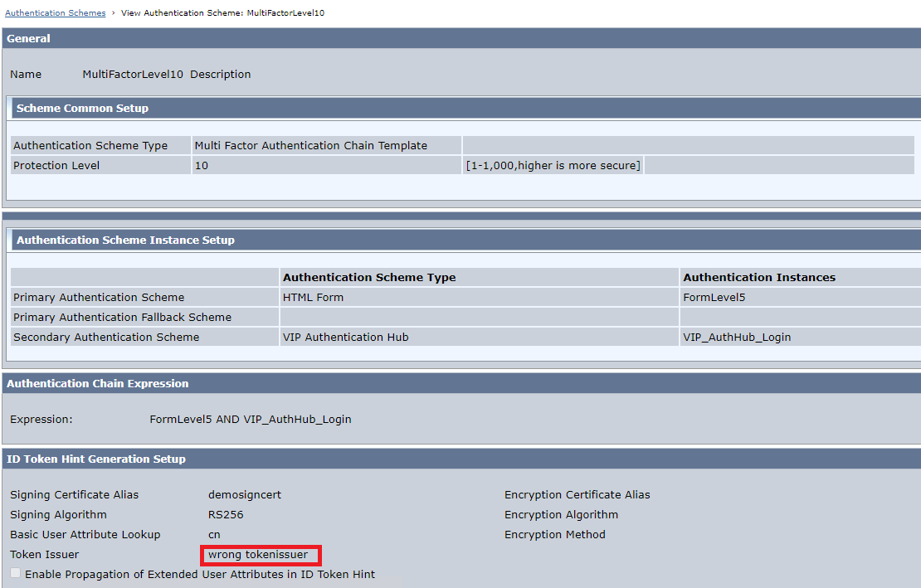
Task: Click the ID Token Hint Generation Setup header
Action: pos(96,459)
